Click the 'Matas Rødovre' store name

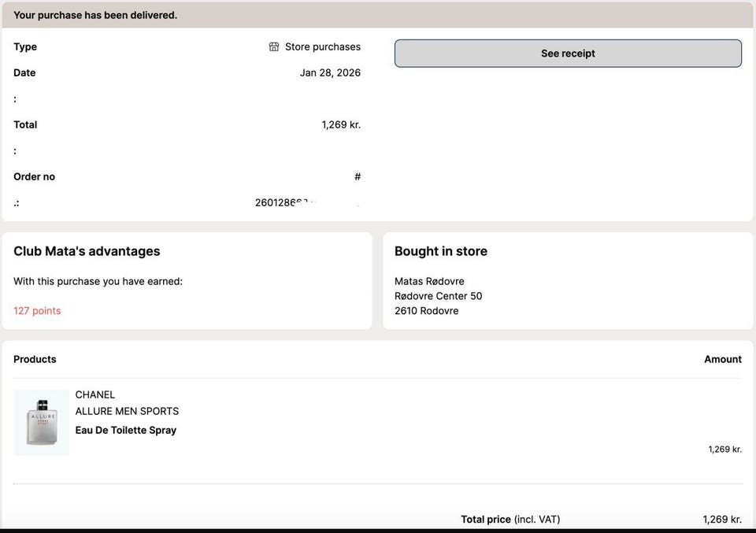point(429,281)
